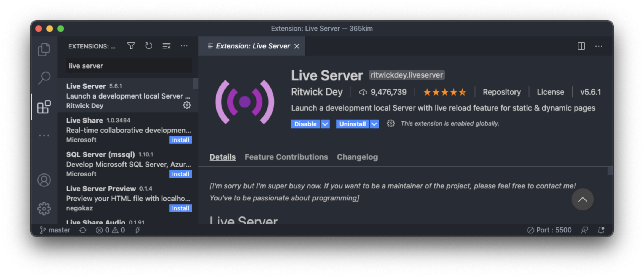Open gear menu for Live Server list item

coord(187,105)
